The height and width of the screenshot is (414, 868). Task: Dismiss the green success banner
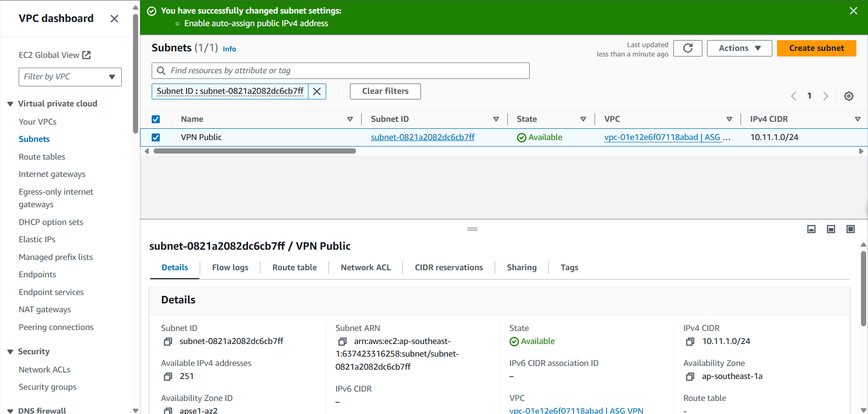[854, 11]
